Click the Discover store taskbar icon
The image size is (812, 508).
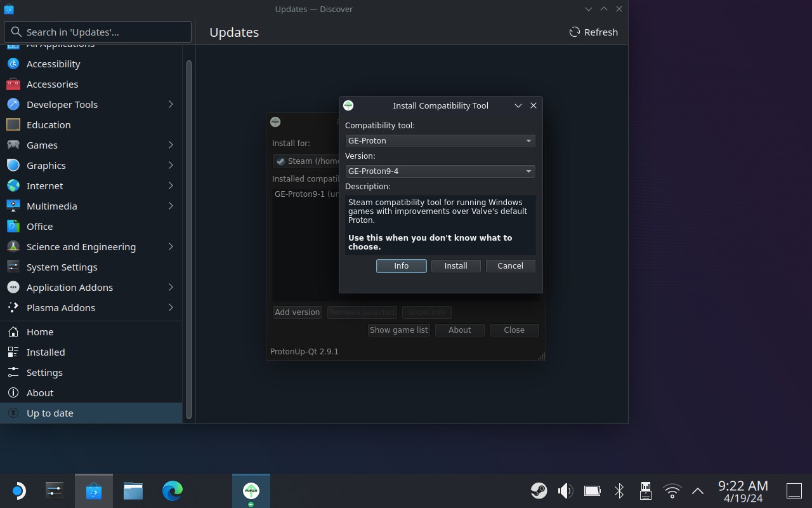pos(94,491)
